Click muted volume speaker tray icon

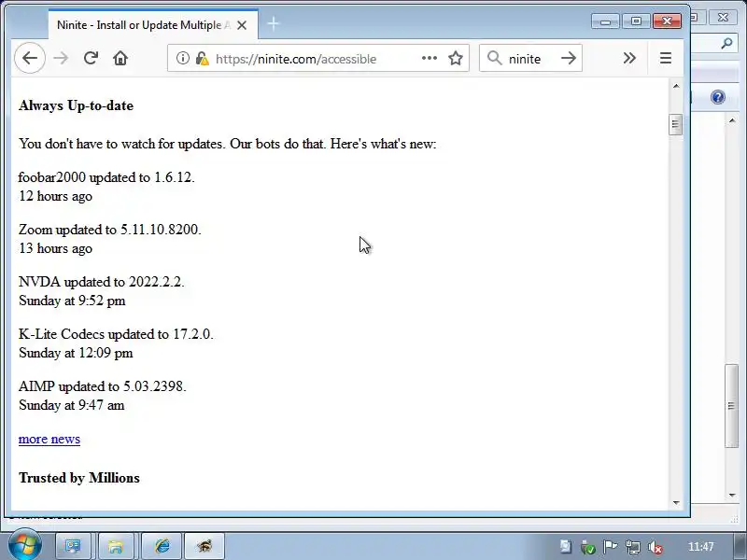[655, 548]
